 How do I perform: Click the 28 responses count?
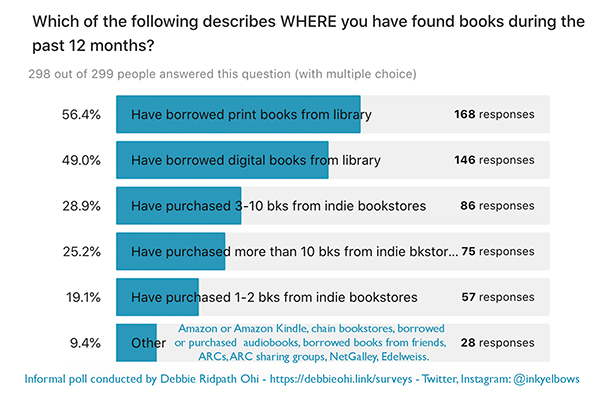coord(497,343)
